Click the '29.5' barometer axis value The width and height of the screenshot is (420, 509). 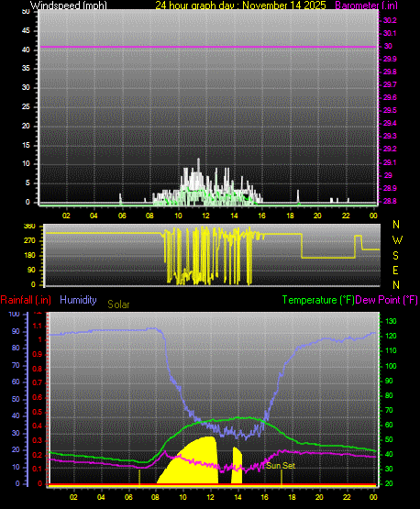(x=390, y=110)
